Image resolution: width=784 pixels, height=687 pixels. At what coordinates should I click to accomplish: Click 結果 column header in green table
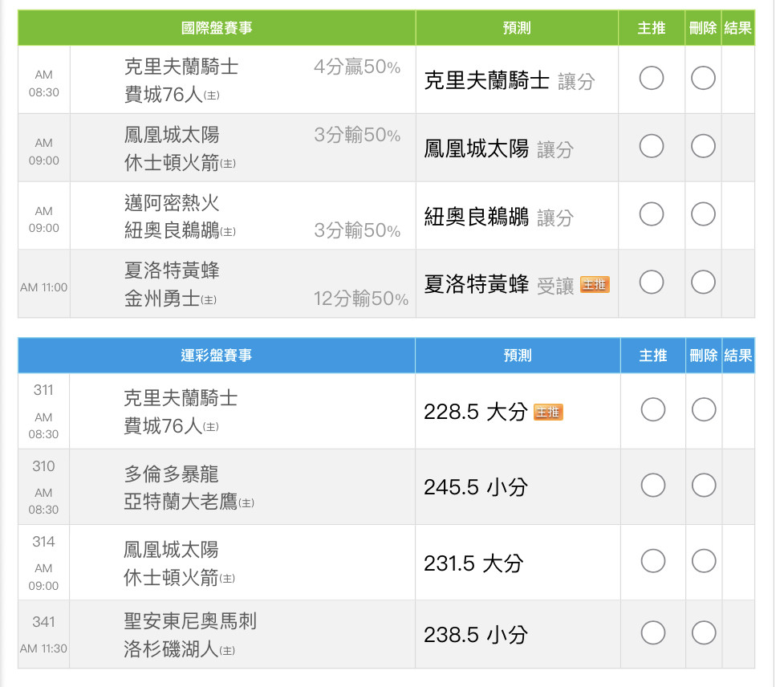(x=738, y=28)
